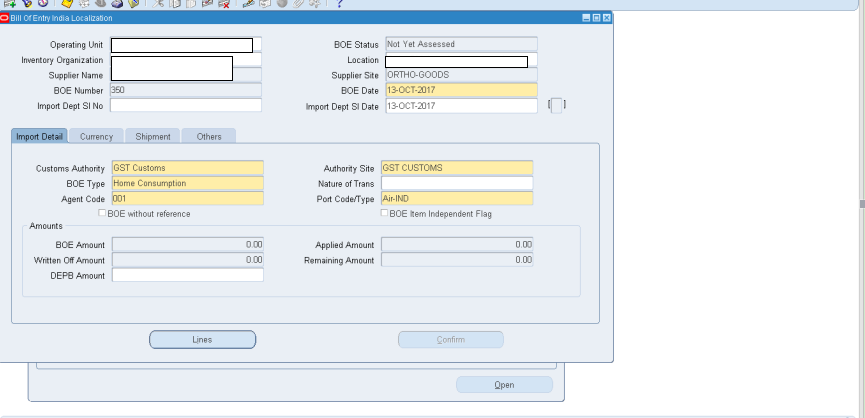
Task: Click the Close Form toolbar icon
Action: (x=133, y=3)
